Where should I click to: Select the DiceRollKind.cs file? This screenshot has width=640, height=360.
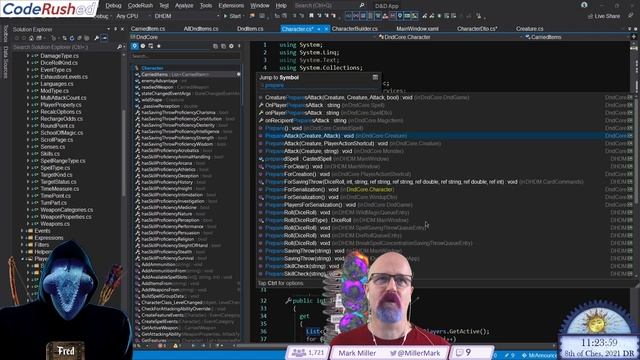click(59, 63)
